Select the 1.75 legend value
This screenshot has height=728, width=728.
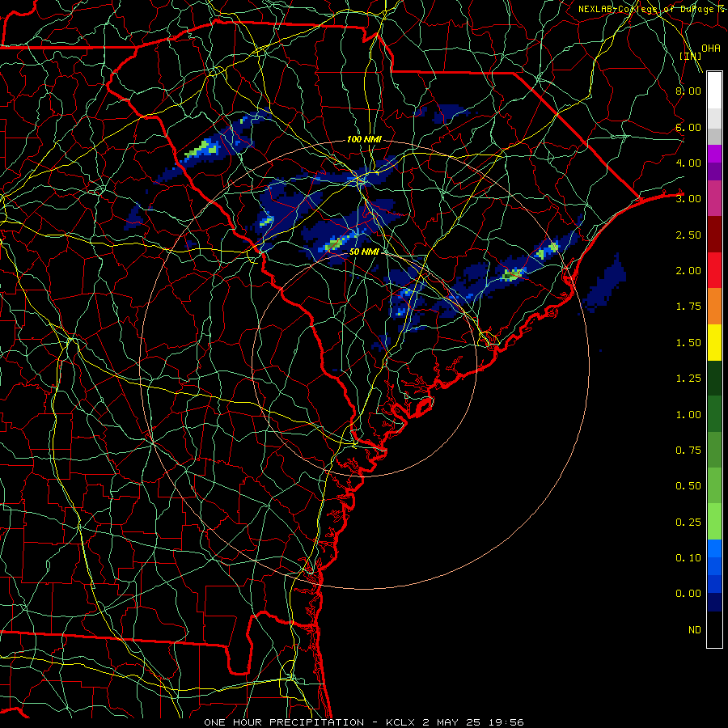pyautogui.click(x=688, y=307)
